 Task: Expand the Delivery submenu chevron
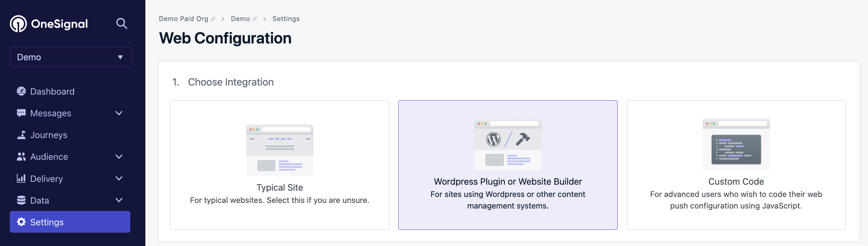pyautogui.click(x=119, y=178)
